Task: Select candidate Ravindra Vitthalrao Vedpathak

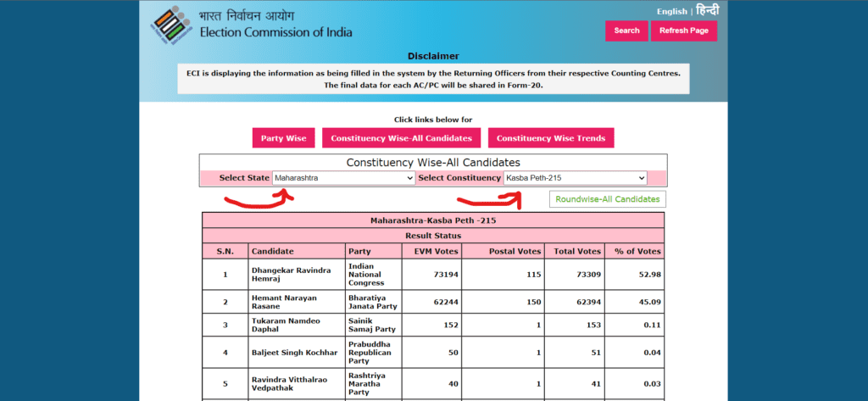Action: pos(288,383)
